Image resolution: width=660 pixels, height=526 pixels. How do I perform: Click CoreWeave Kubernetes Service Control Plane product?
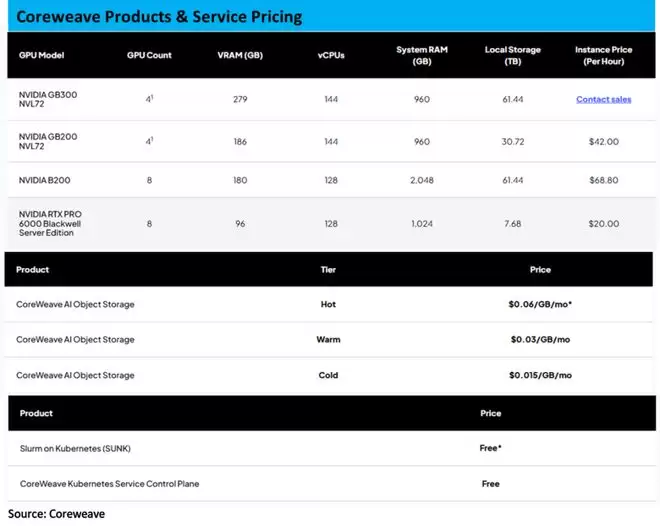(x=108, y=484)
